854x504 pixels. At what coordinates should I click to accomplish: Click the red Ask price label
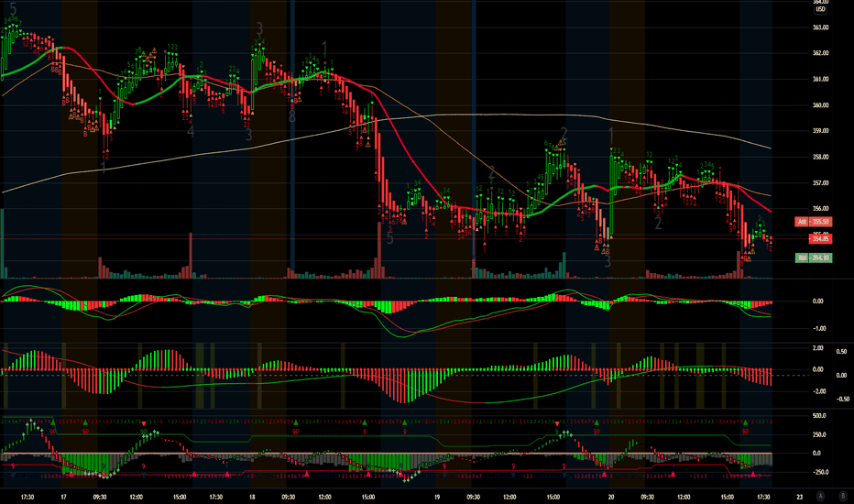pos(813,222)
